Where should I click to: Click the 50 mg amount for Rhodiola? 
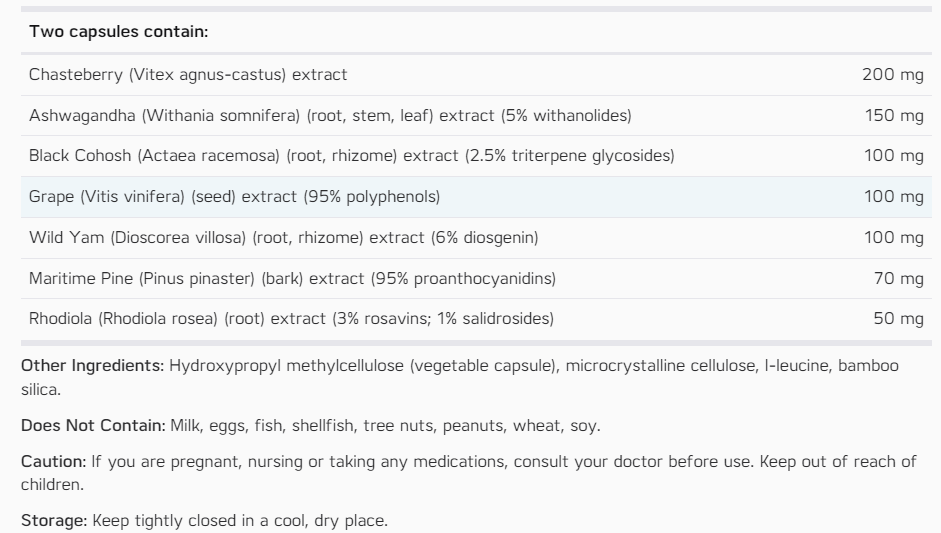pos(898,319)
